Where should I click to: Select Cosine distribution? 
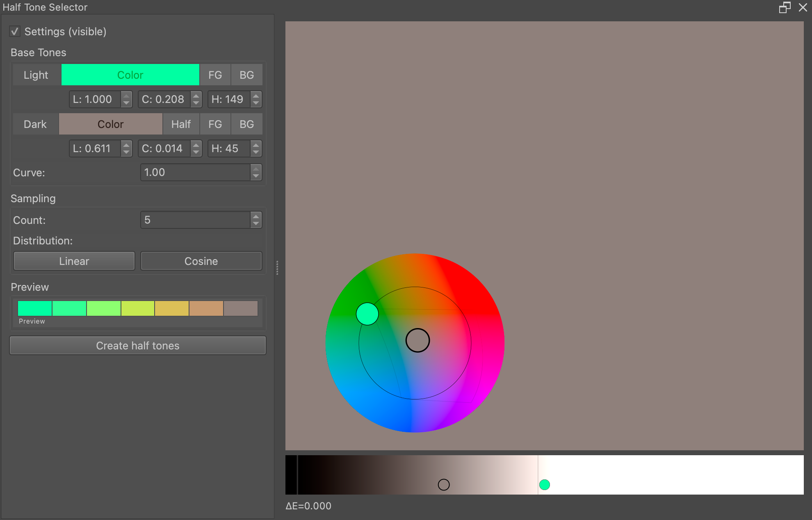(201, 261)
